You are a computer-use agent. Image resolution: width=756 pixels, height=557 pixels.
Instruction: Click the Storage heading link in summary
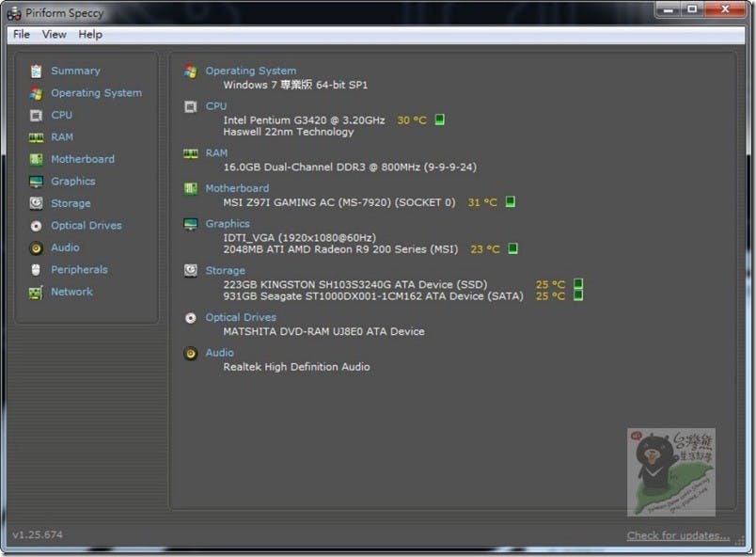[225, 271]
